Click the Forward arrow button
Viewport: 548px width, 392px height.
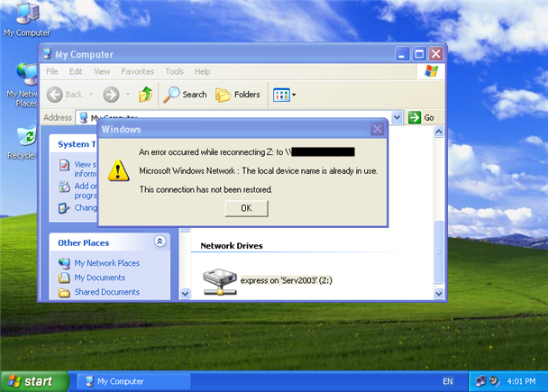[x=111, y=95]
